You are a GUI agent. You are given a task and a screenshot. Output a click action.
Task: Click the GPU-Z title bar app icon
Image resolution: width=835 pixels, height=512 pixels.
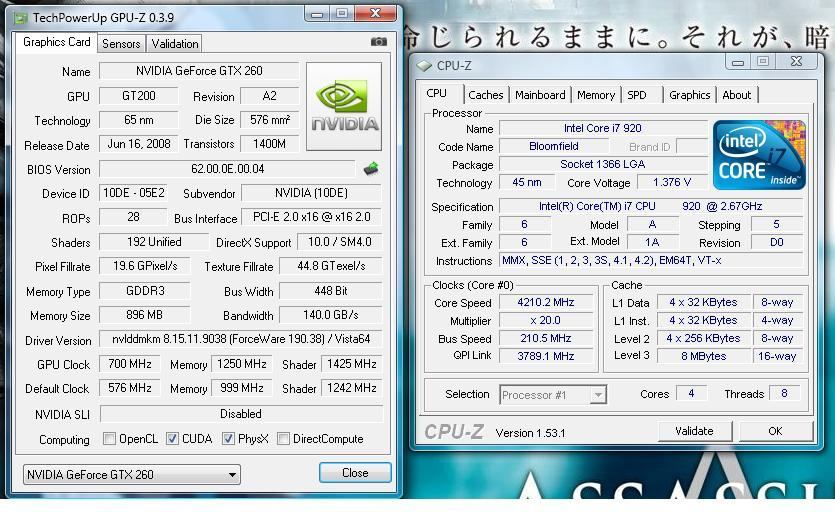pyautogui.click(x=21, y=18)
